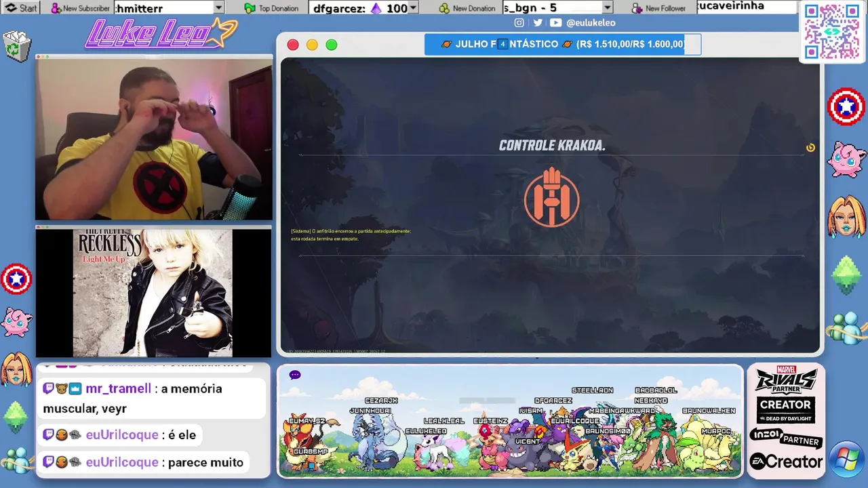This screenshot has width=868, height=488.
Task: Click the Dead by Daylight Creator badge
Action: coord(786,410)
